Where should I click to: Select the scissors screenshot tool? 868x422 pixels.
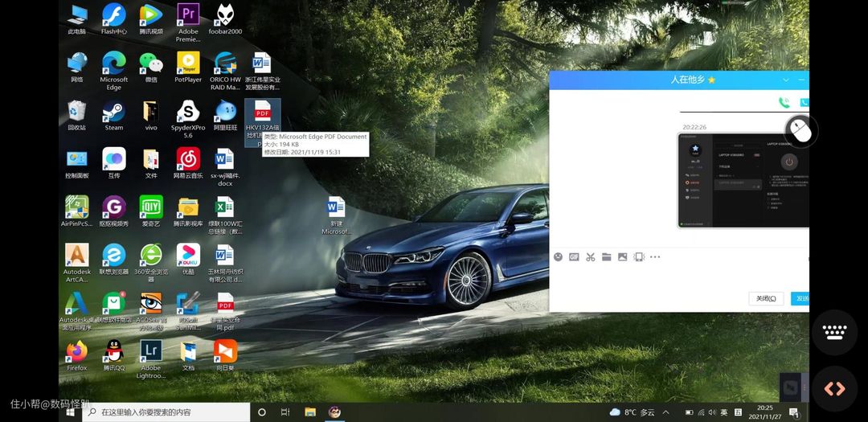coord(590,257)
